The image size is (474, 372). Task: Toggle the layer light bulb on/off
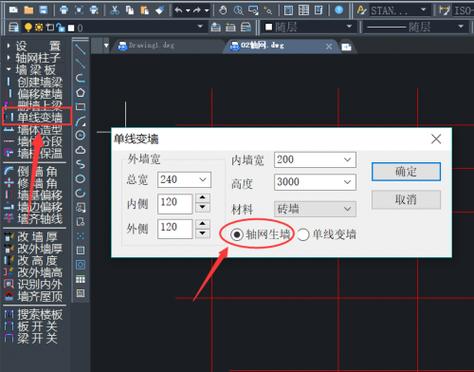[x=28, y=27]
